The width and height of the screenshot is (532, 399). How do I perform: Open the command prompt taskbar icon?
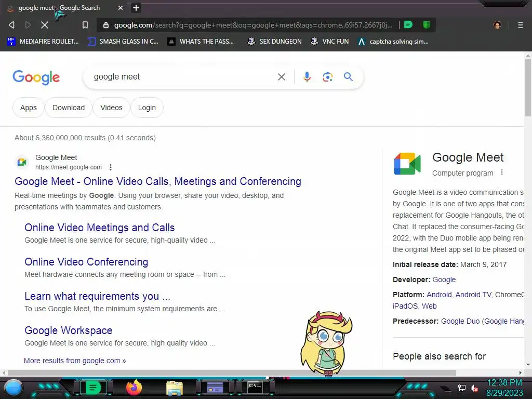click(255, 387)
